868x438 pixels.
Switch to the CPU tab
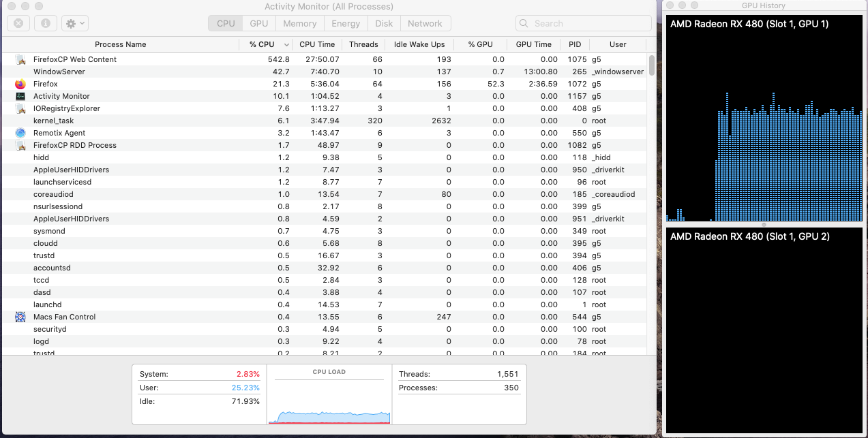tap(226, 23)
